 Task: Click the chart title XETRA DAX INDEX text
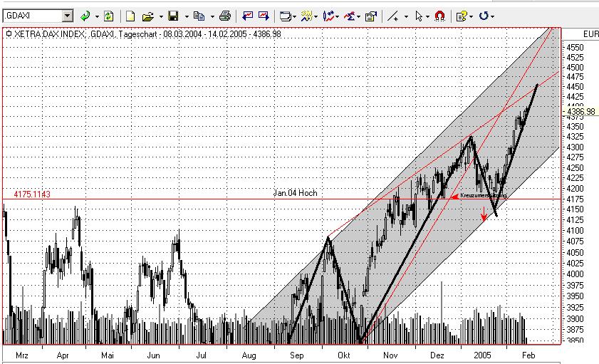(49, 34)
